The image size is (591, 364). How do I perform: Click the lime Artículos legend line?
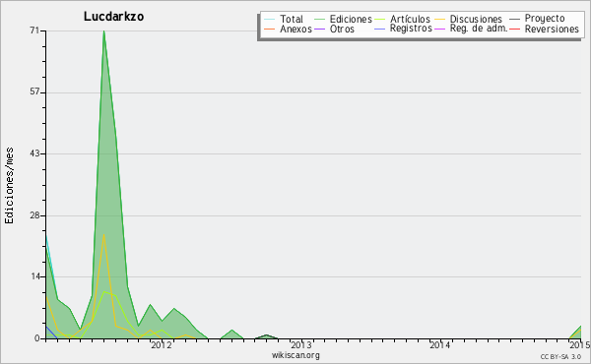[x=380, y=20]
